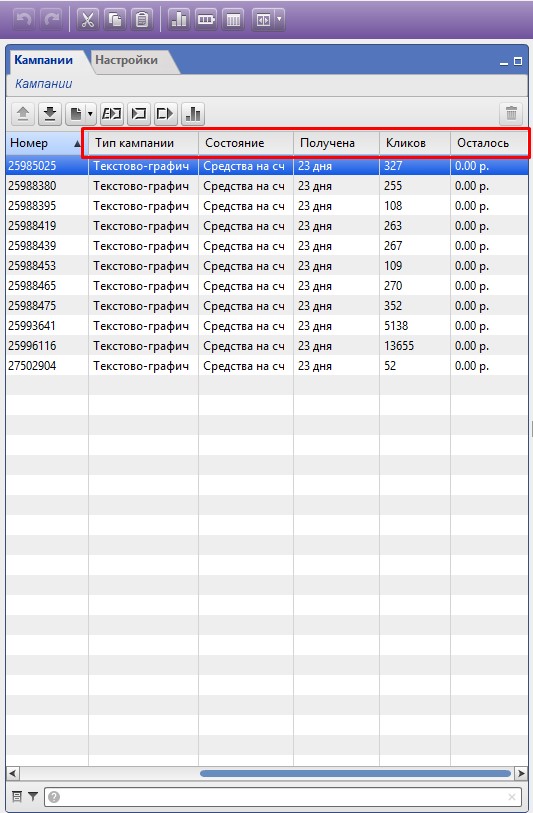Toggle sort on the Номер column header
Screen dimensions: 533x813
click(x=47, y=143)
